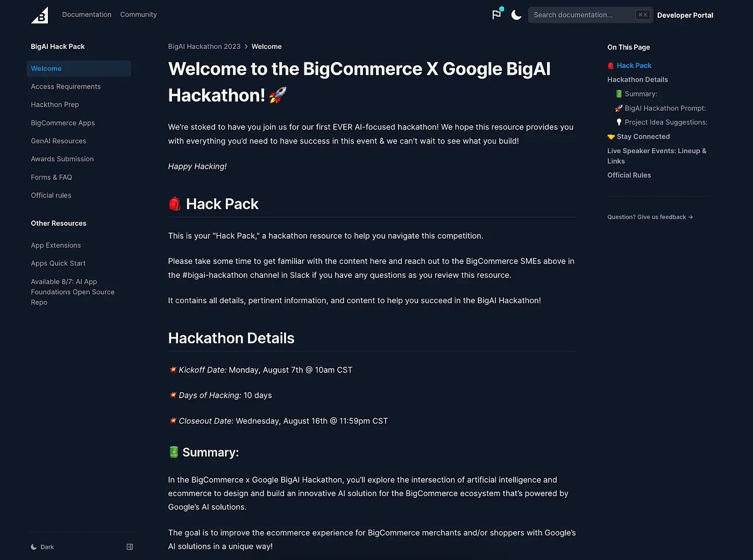Select Welcome in the sidebar
753x560 pixels.
point(79,69)
